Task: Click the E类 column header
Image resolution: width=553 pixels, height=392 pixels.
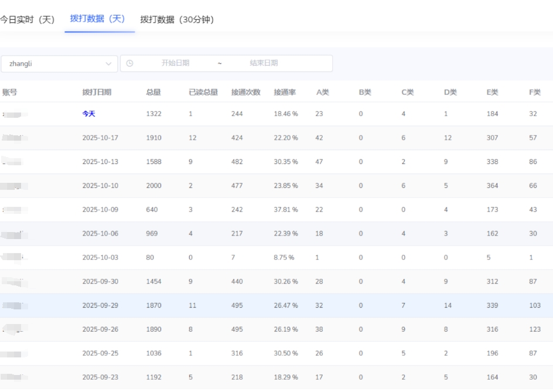Action: 492,92
